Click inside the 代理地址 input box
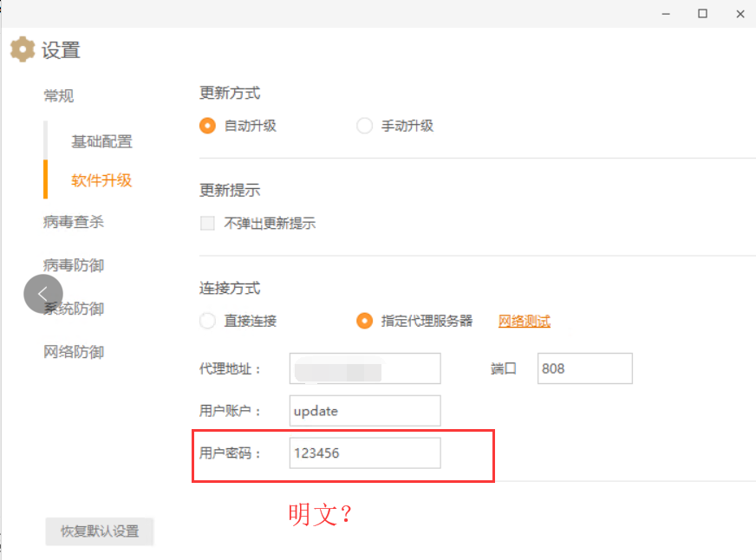 [364, 368]
